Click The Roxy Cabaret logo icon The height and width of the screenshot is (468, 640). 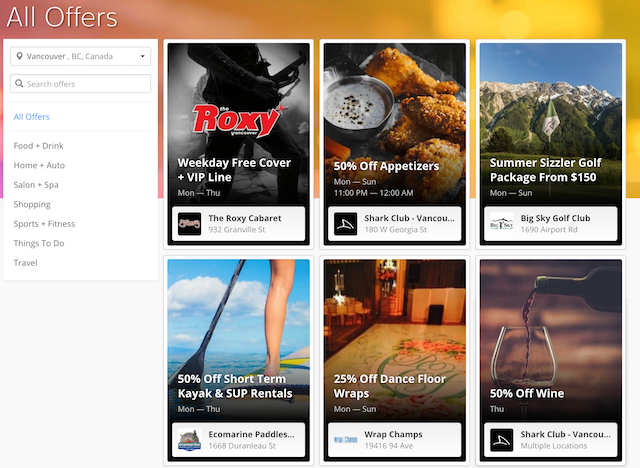(189, 224)
